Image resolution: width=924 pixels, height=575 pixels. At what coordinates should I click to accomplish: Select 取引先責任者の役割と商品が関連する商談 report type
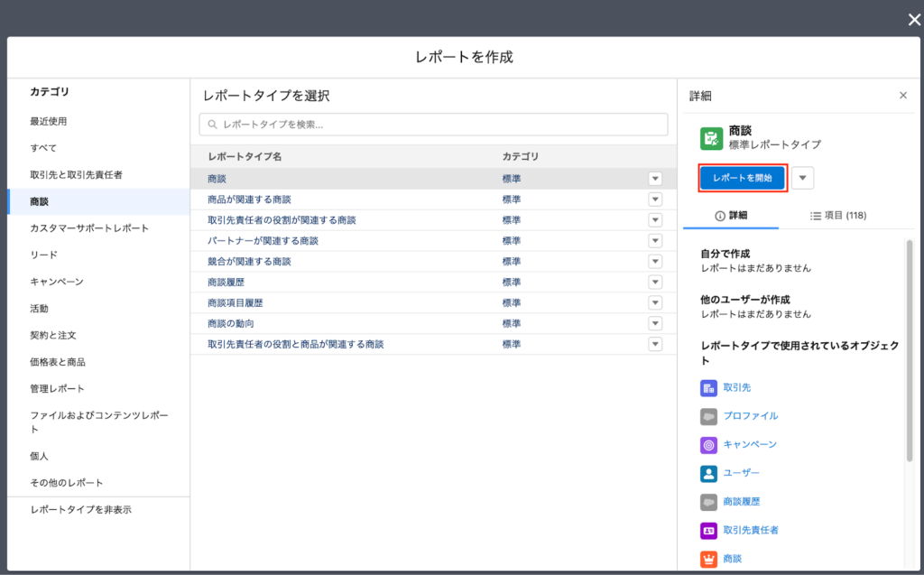(295, 344)
